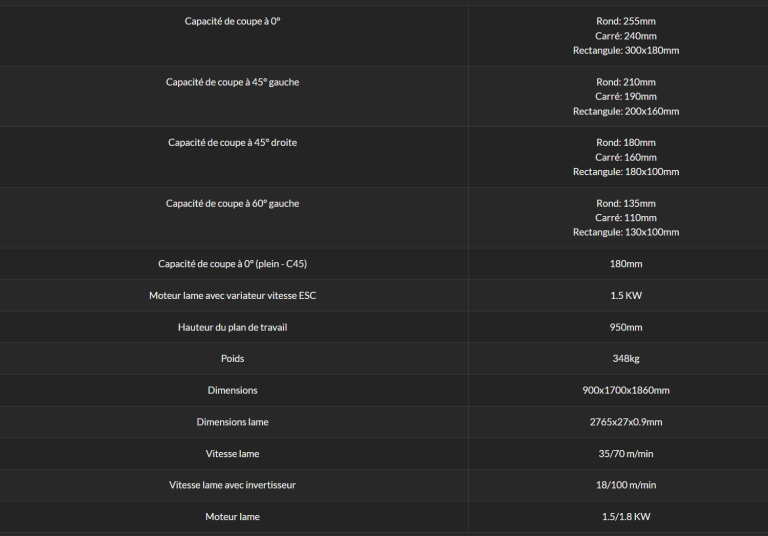Click the '1.5/1.8 KW' value

(x=625, y=516)
